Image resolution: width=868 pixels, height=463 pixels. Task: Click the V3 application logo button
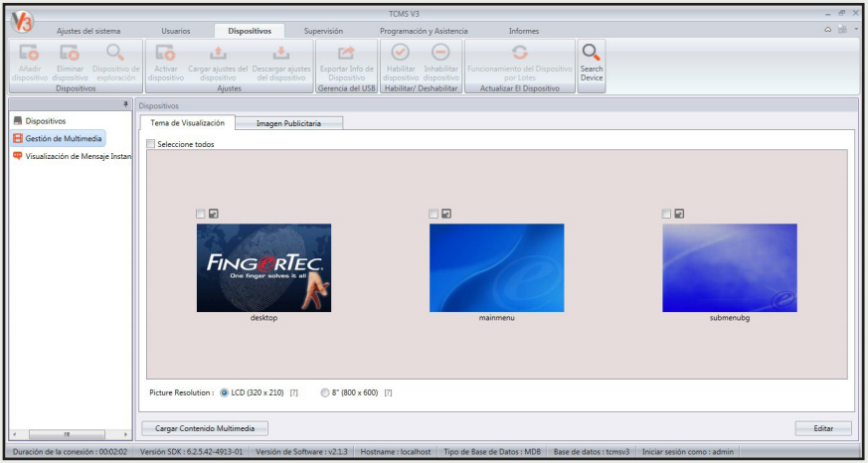[x=22, y=22]
